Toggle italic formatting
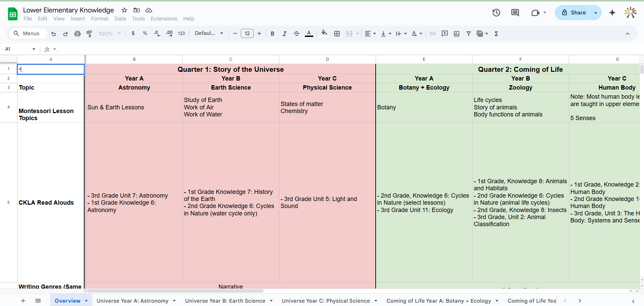644x306 pixels. [284, 34]
